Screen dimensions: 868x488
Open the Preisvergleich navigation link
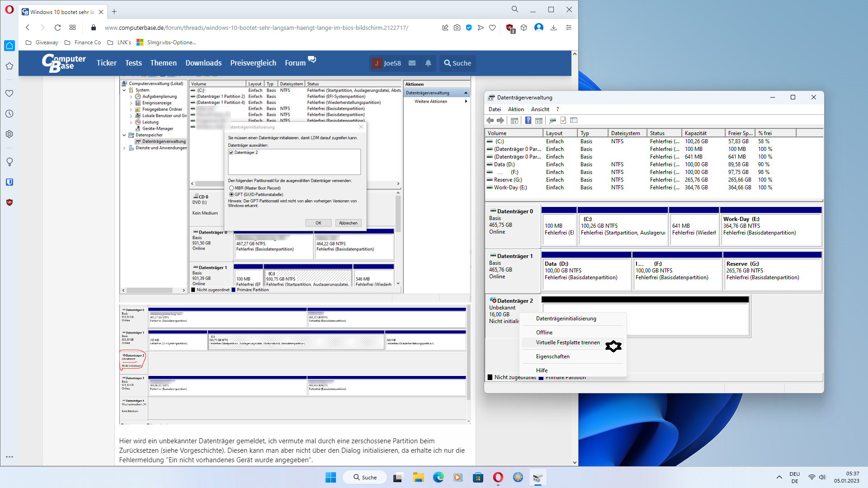click(x=253, y=63)
